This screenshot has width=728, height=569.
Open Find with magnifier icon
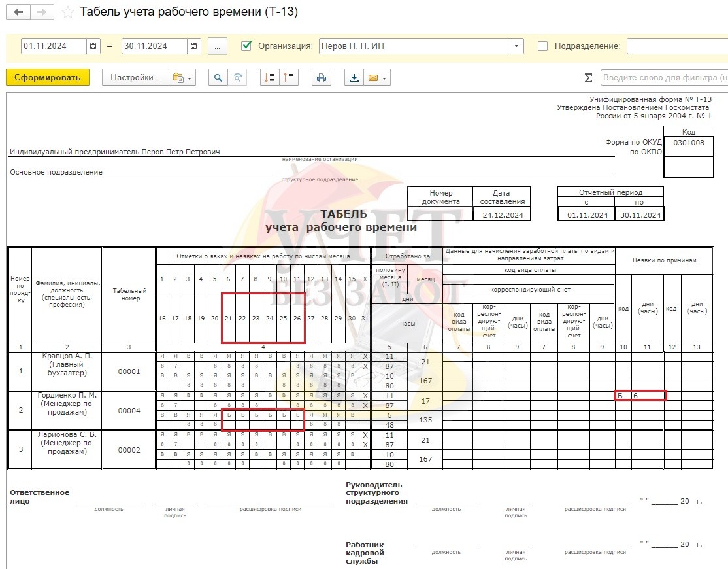coord(218,78)
